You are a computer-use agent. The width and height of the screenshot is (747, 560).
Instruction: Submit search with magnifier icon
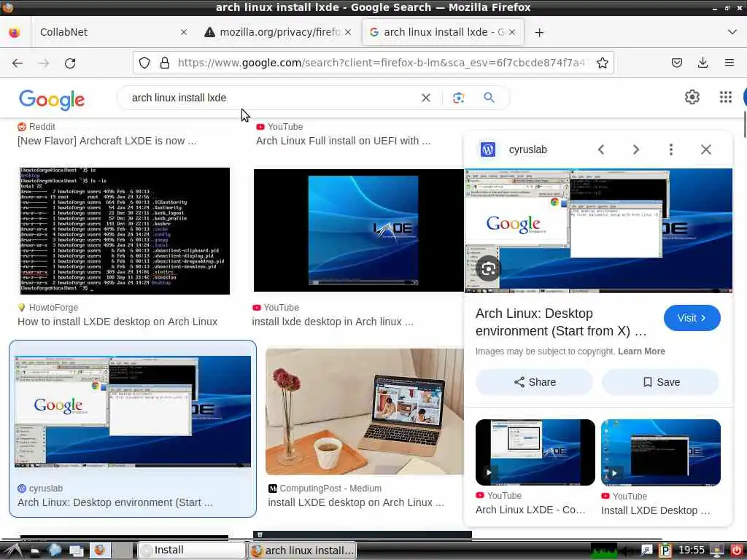489,98
